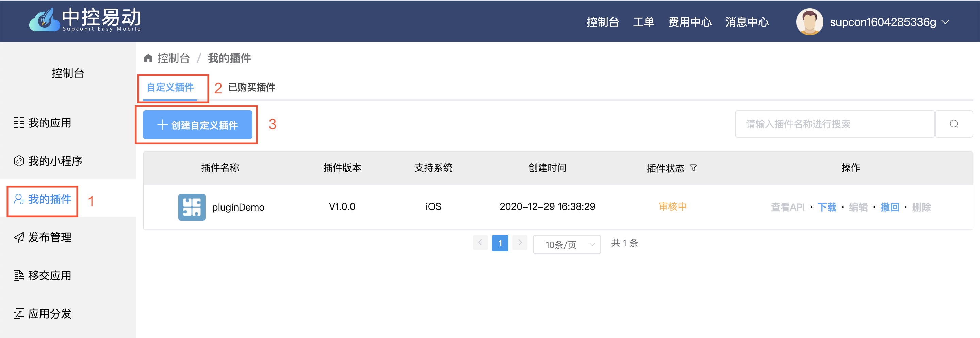980x338 pixels.
Task: Click the V1.0.0 version cell
Action: click(342, 206)
